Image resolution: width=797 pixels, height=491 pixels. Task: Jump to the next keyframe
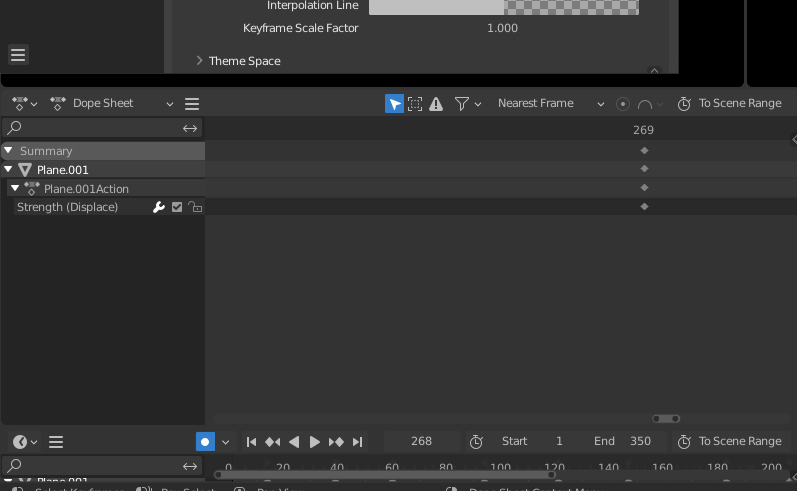336,442
